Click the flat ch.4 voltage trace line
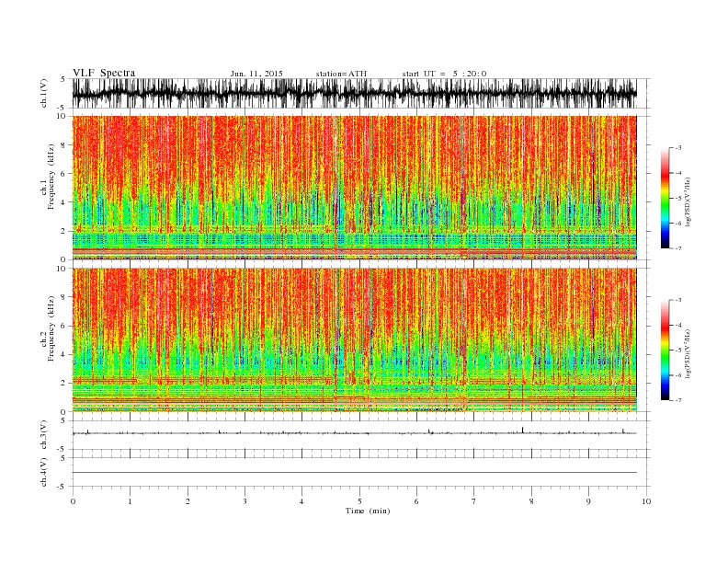728x563 pixels. [354, 473]
